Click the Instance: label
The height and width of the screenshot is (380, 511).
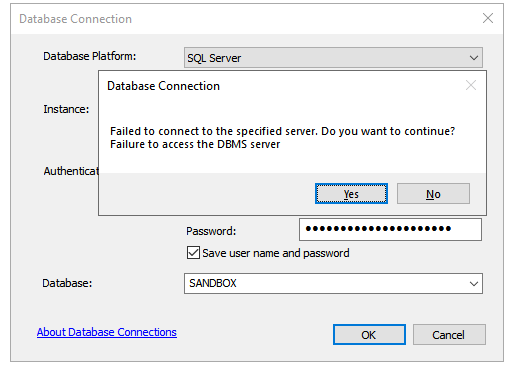click(66, 109)
